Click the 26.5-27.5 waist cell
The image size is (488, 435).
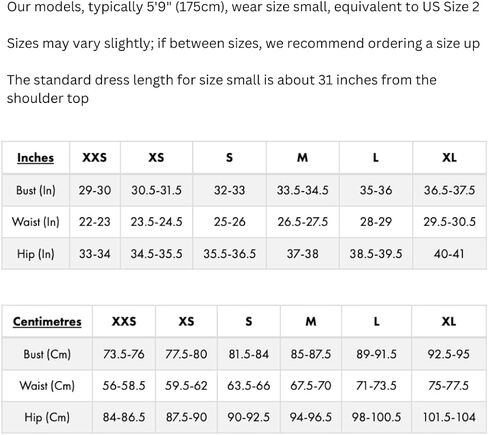pos(303,222)
